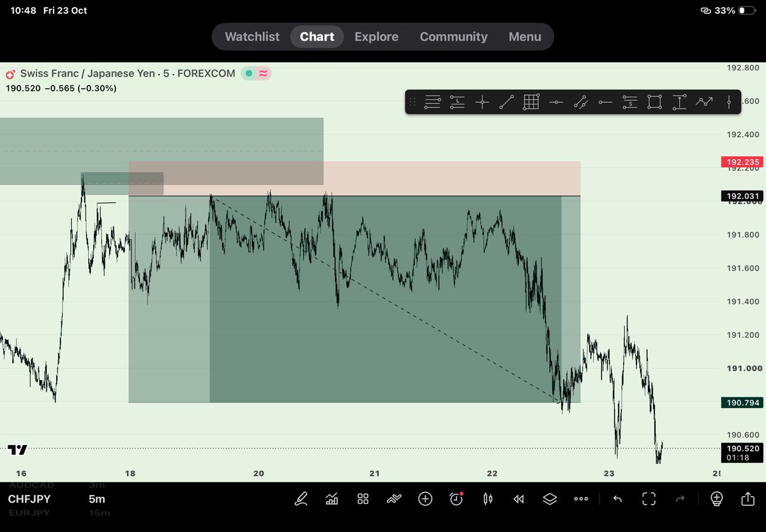Image resolution: width=766 pixels, height=532 pixels.
Task: Click the 190.520 −0.565 (−0.30%) quote text
Action: [x=61, y=88]
